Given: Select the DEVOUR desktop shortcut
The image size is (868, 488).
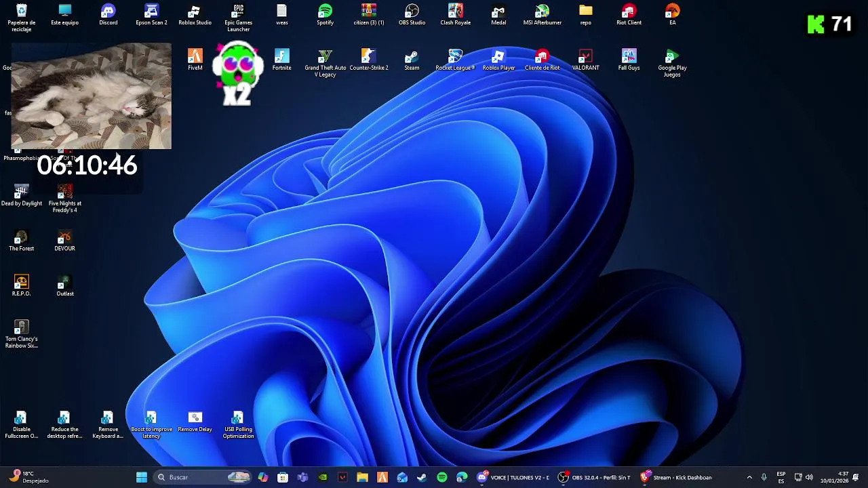Looking at the screenshot, I should click(65, 241).
